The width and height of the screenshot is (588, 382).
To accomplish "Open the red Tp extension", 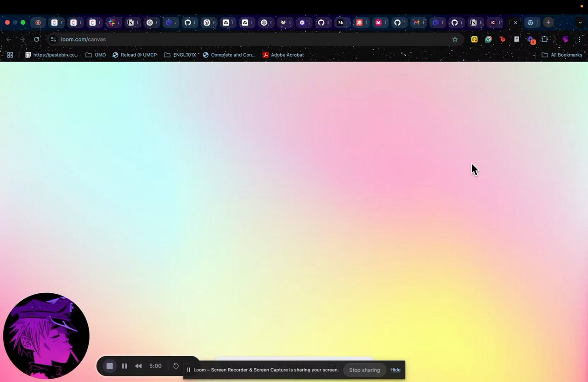I will pos(503,40).
